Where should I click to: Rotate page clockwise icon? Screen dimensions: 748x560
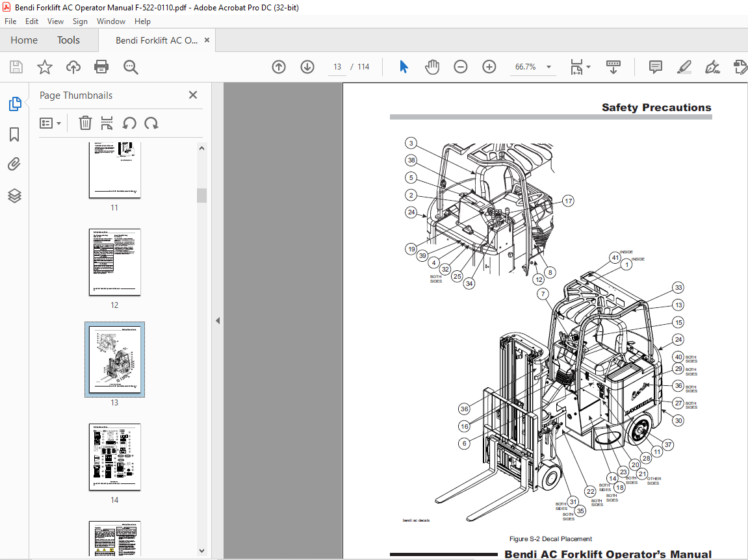(x=151, y=123)
